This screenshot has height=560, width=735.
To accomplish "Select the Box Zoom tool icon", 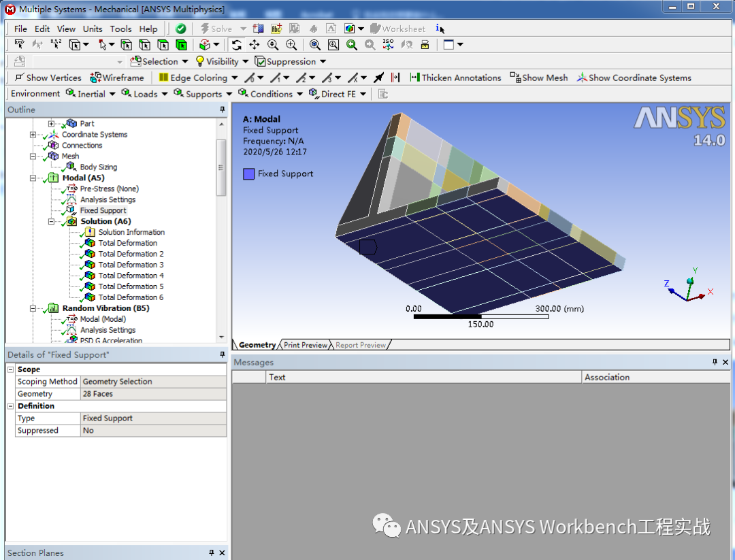I will (291, 45).
